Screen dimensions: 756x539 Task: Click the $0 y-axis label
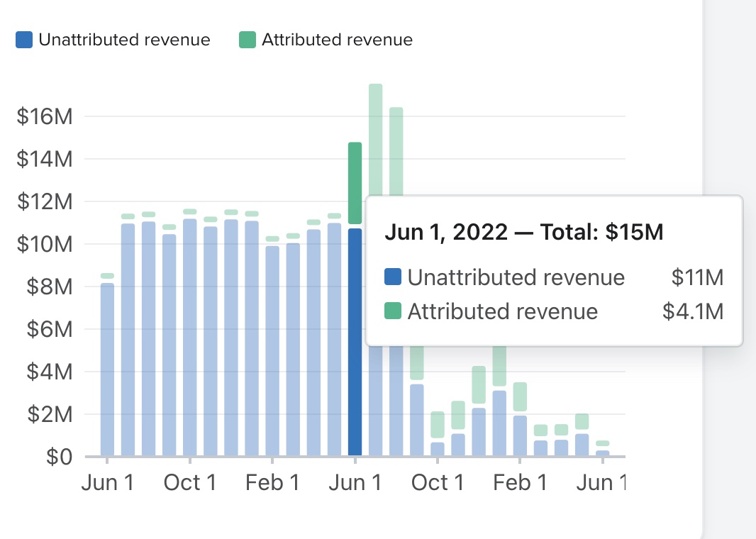tap(59, 457)
